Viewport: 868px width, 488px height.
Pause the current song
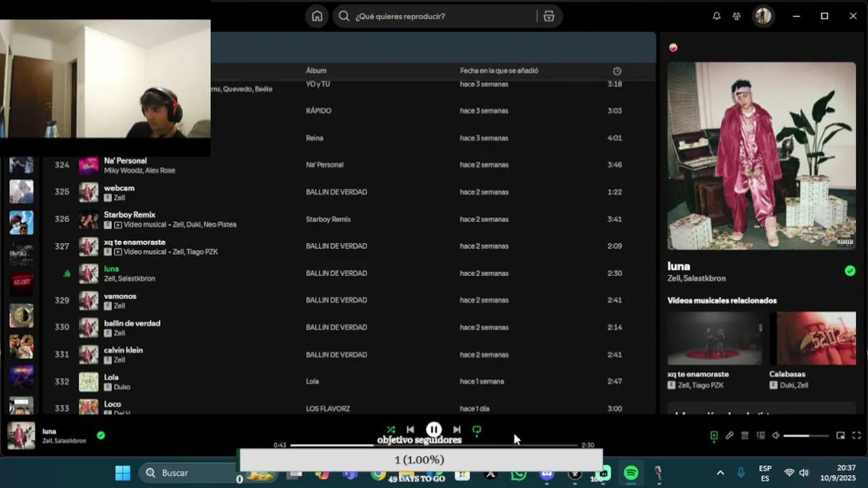(x=434, y=430)
